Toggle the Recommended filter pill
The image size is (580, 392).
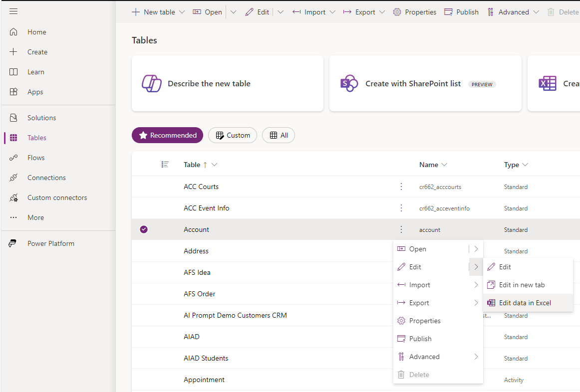167,135
